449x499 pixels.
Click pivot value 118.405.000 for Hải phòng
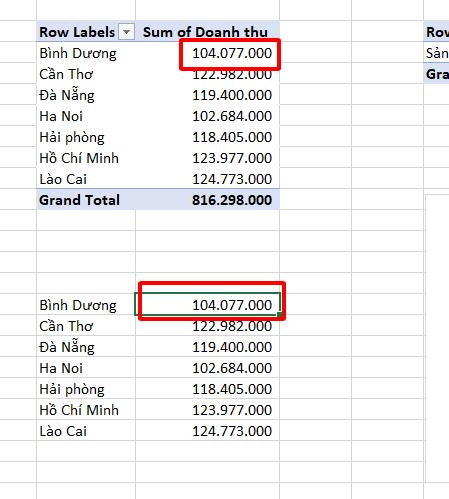(x=232, y=137)
